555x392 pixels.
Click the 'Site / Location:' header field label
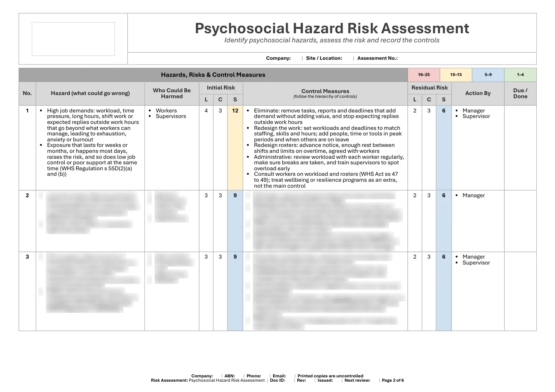[x=324, y=58]
